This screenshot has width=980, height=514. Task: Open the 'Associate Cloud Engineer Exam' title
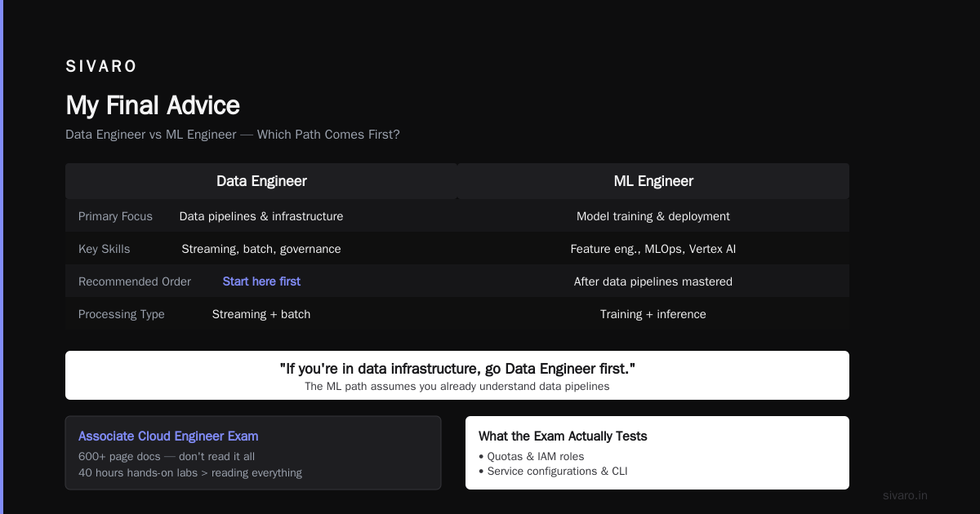click(x=168, y=436)
